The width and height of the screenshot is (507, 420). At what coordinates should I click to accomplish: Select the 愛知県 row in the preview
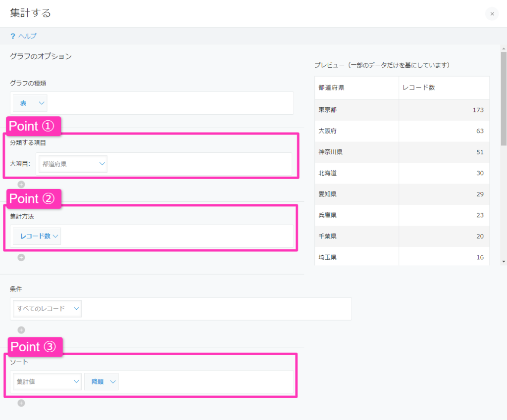pyautogui.click(x=402, y=194)
